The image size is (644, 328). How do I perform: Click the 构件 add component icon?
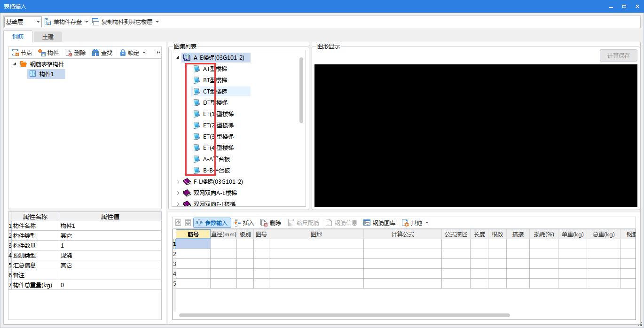(x=42, y=53)
